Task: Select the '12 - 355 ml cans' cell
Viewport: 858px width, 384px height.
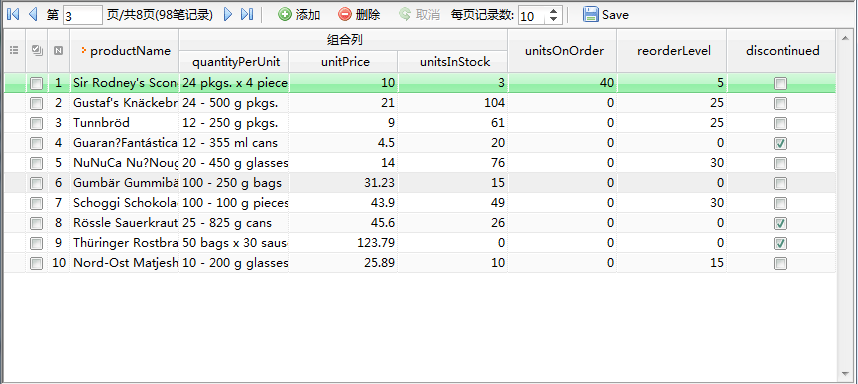Action: (x=234, y=143)
